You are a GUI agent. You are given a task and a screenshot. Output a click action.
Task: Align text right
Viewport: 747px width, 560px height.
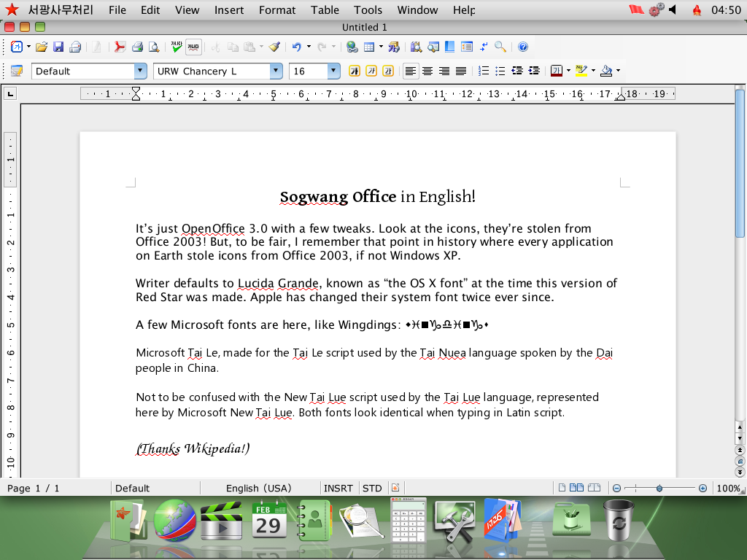pyautogui.click(x=444, y=71)
